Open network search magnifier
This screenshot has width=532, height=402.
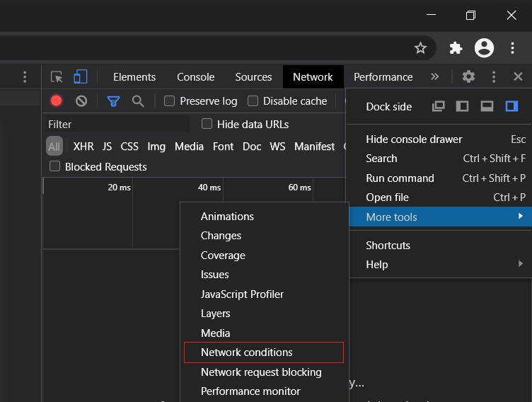point(138,101)
